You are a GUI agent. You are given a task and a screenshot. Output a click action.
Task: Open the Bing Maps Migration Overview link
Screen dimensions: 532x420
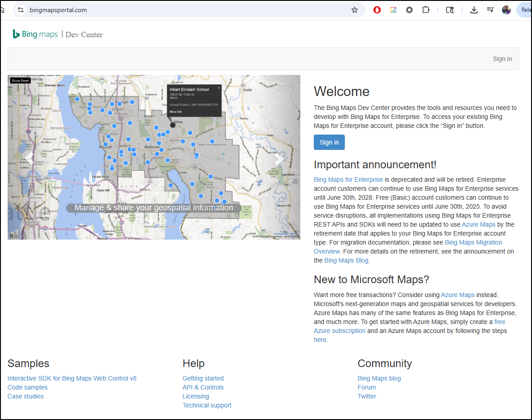[473, 242]
